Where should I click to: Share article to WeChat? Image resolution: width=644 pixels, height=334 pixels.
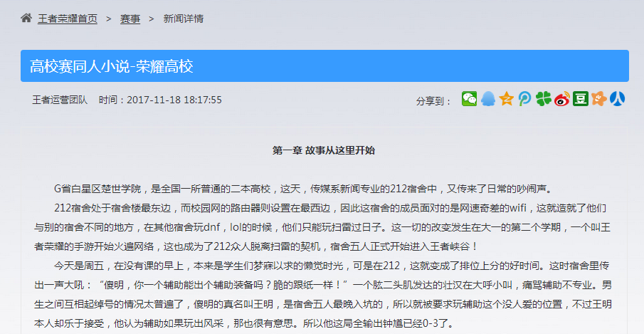pyautogui.click(x=469, y=99)
